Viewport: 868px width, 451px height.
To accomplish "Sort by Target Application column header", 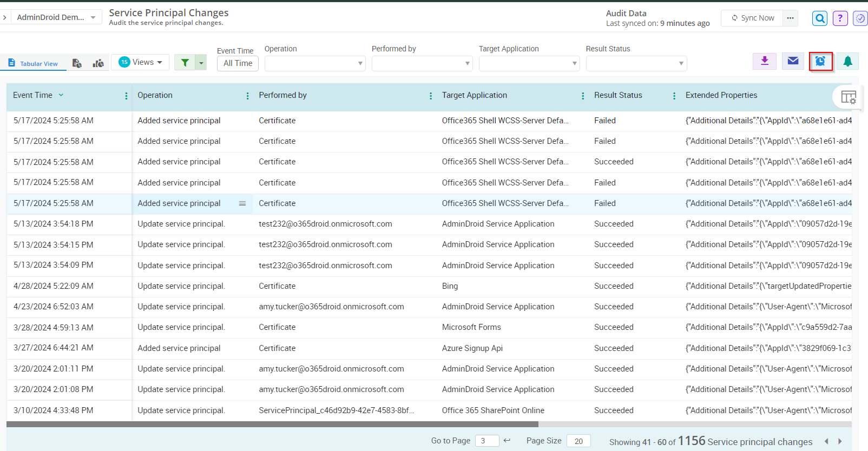I will tap(474, 95).
